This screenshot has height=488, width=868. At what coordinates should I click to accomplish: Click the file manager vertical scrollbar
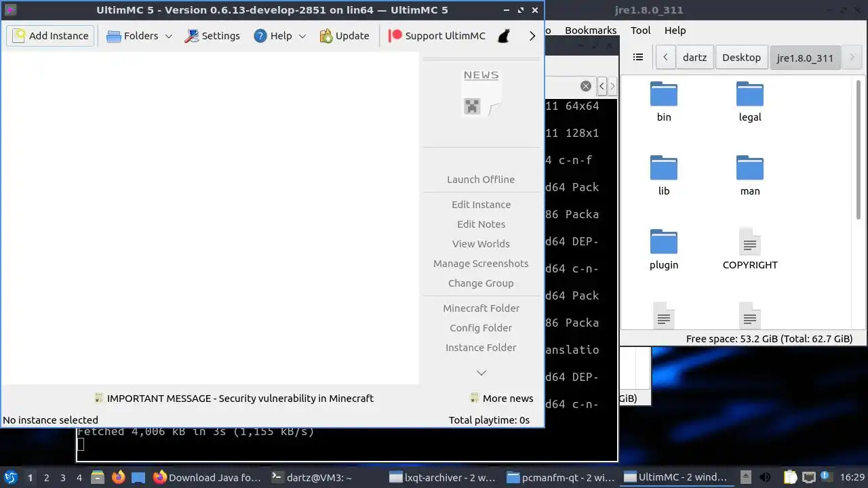[x=859, y=149]
